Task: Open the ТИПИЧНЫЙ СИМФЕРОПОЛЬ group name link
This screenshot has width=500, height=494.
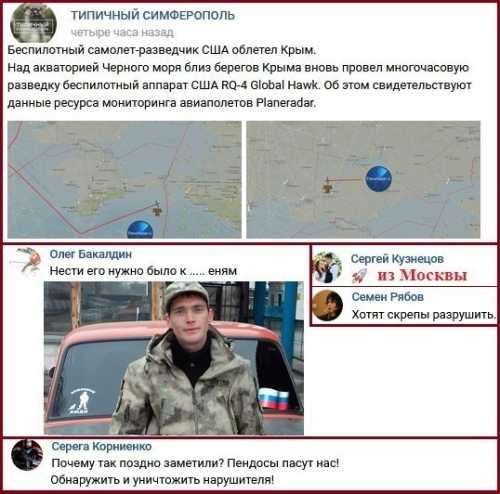Action: (153, 15)
